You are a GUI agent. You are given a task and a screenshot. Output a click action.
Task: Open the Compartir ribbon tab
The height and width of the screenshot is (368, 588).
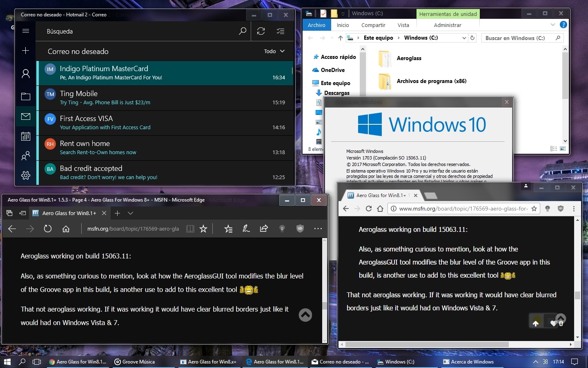click(373, 25)
